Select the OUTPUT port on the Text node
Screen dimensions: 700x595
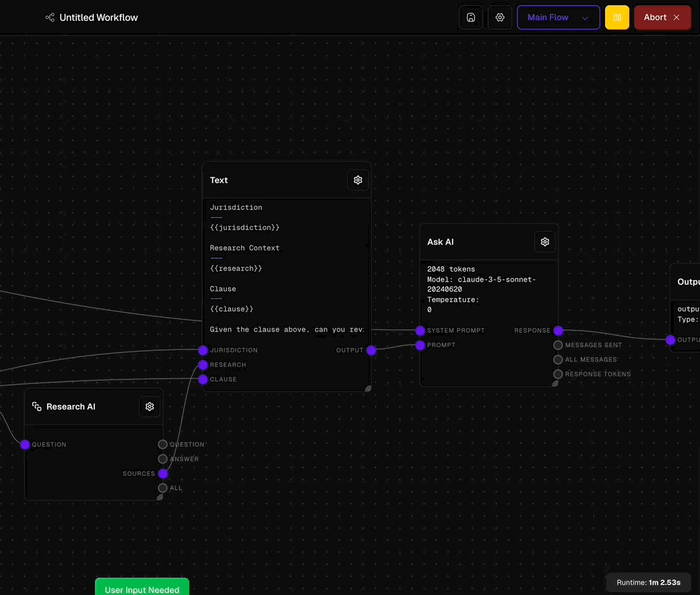click(x=371, y=350)
